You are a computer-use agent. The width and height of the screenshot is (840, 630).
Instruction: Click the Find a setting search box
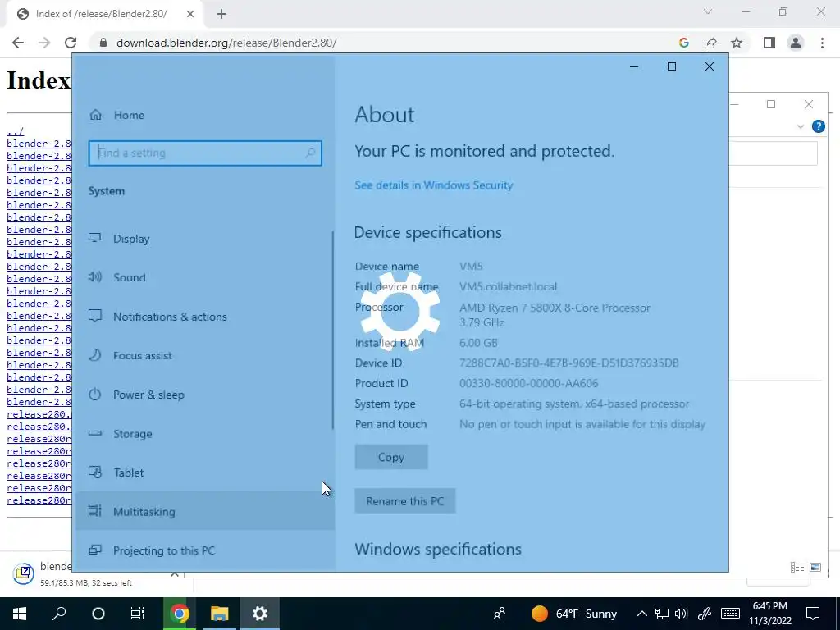[x=205, y=153]
